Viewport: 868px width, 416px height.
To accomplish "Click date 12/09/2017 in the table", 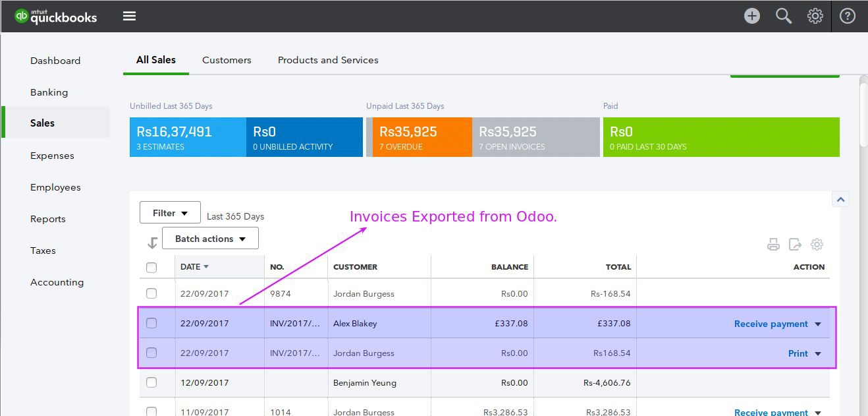I will click(x=205, y=382).
